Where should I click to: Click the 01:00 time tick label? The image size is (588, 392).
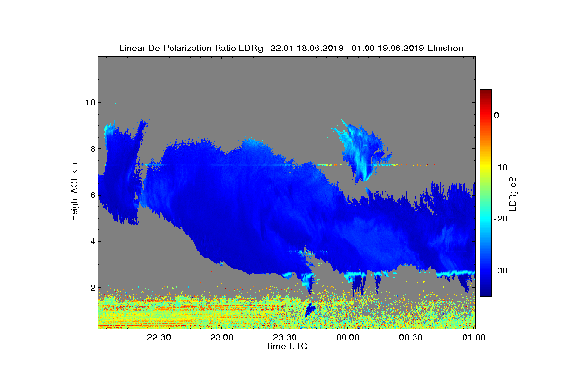click(x=474, y=338)
